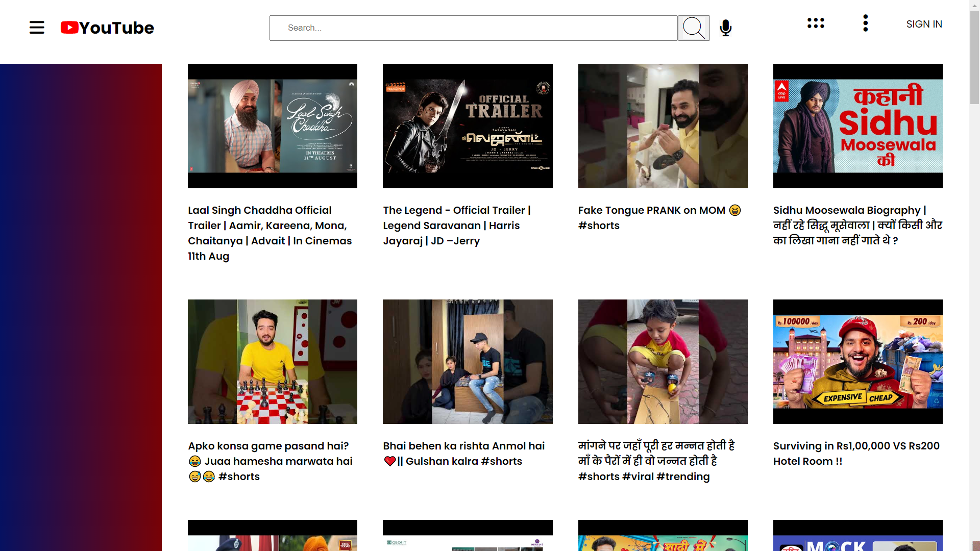Click inside the Search input field
Viewport: 980px width, 551px height.
point(473,28)
